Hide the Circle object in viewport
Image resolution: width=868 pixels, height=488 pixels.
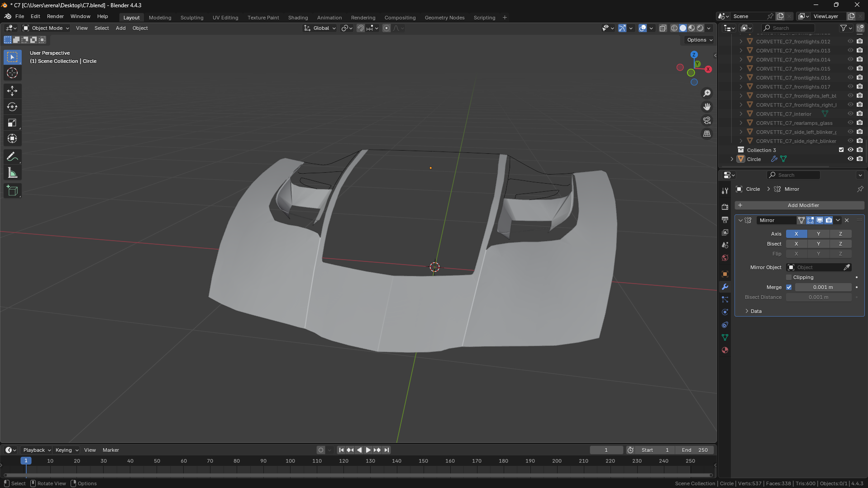click(850, 159)
